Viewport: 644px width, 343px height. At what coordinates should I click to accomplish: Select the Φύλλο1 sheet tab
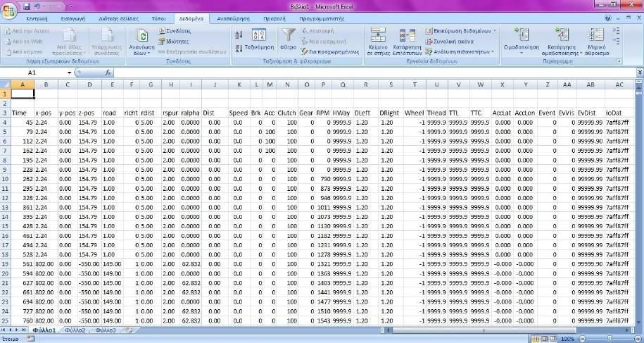44,330
